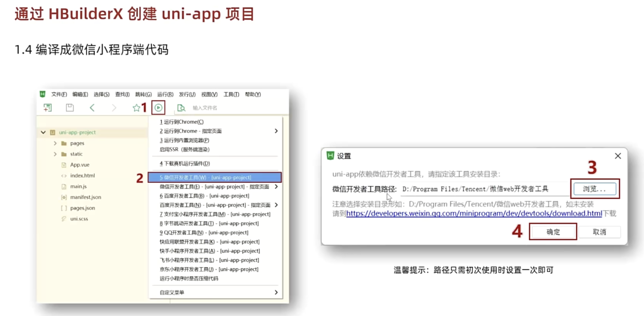
Task: Open the 编辑(E) menu
Action: tap(80, 94)
